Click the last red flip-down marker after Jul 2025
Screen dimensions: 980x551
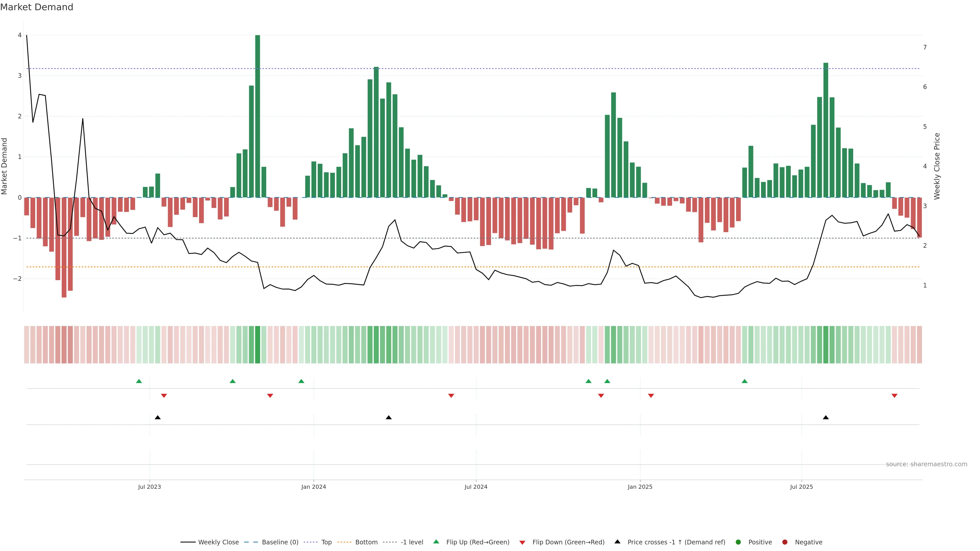coord(895,396)
